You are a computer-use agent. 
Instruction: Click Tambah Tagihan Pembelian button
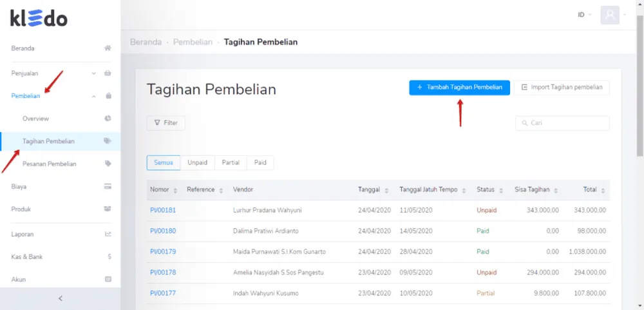point(460,88)
